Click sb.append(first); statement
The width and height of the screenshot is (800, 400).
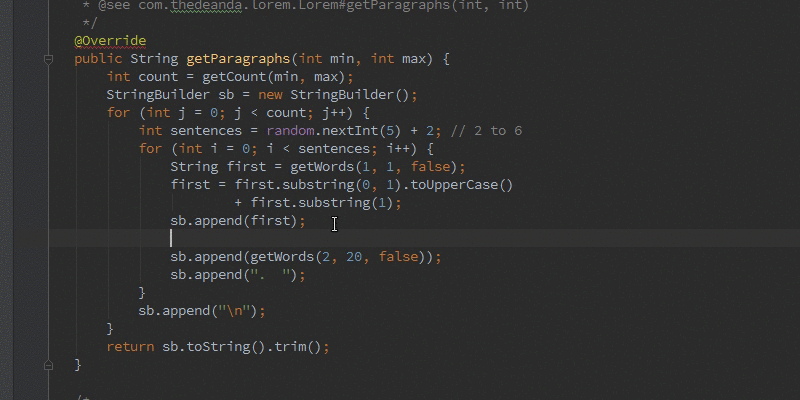[238, 220]
